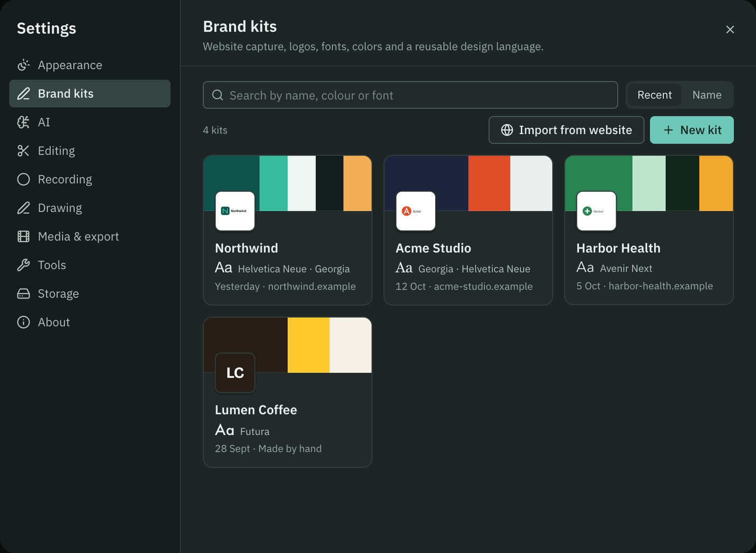The height and width of the screenshot is (553, 756).
Task: Open the Northwind logo thumbnail
Action: tap(235, 211)
